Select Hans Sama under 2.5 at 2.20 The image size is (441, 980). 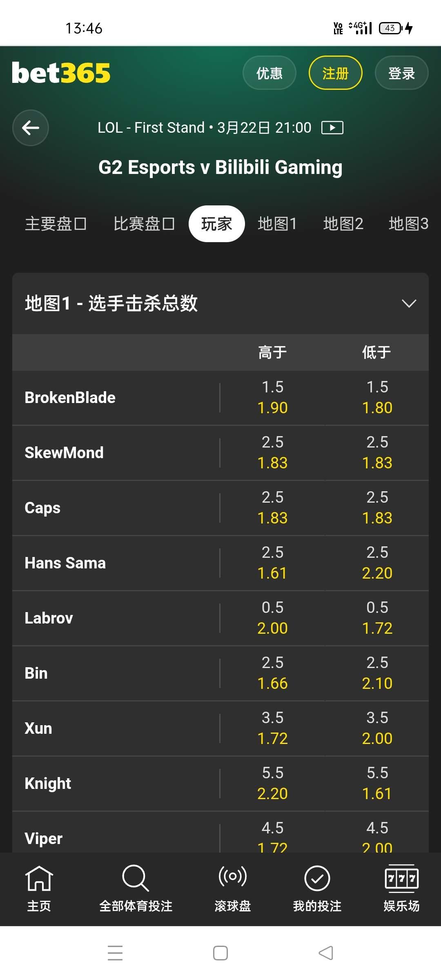377,563
